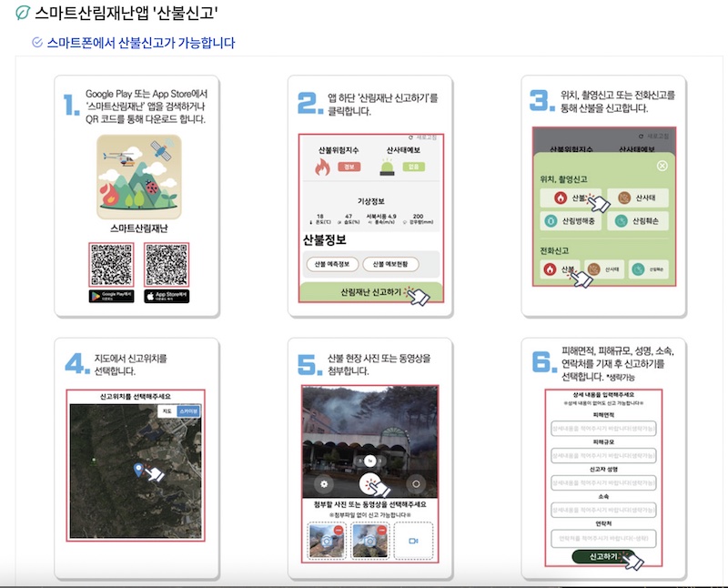Click the 연락처 input field

(603, 538)
